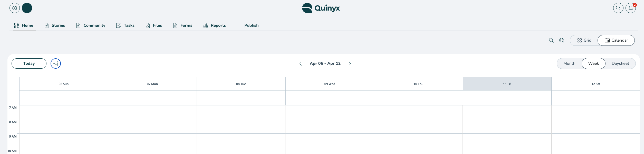
Task: Go to previous week with left chevron
Action: (x=301, y=64)
